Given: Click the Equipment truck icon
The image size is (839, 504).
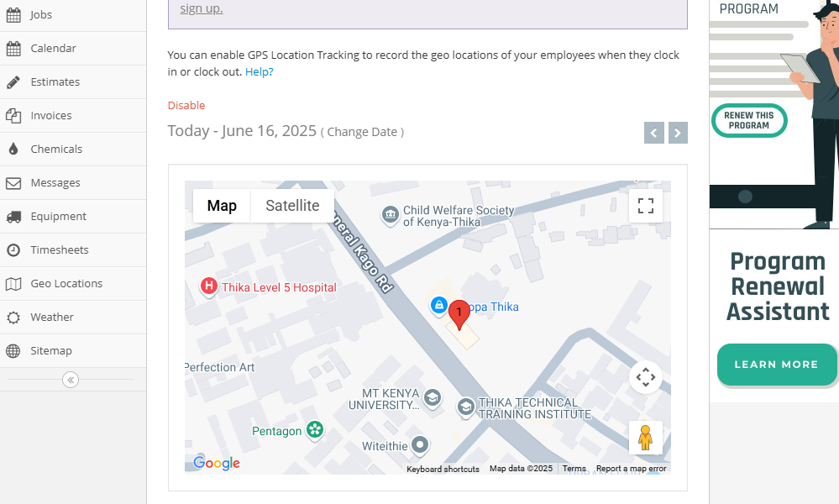Looking at the screenshot, I should 13,217.
